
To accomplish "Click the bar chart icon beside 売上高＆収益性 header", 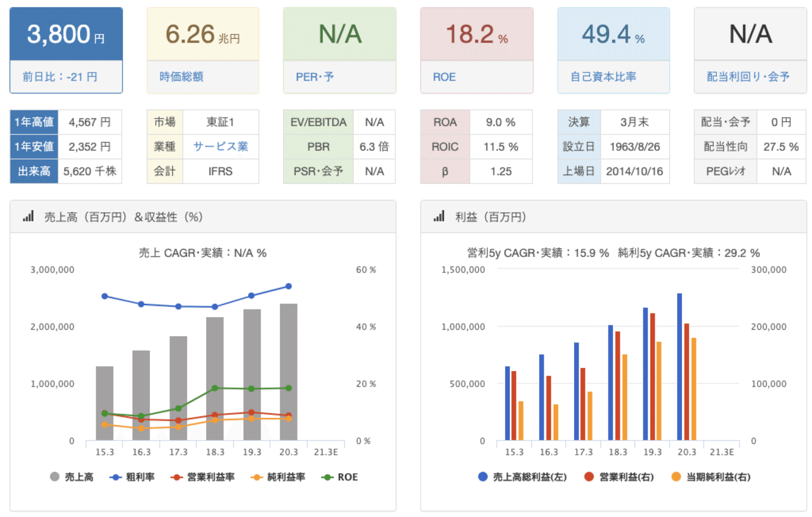I will [28, 215].
